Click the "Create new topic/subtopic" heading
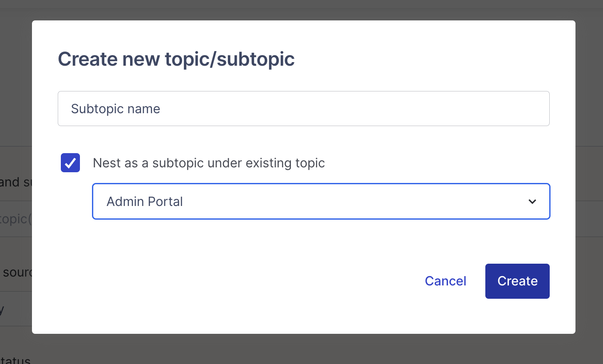The height and width of the screenshot is (364, 603). click(176, 59)
